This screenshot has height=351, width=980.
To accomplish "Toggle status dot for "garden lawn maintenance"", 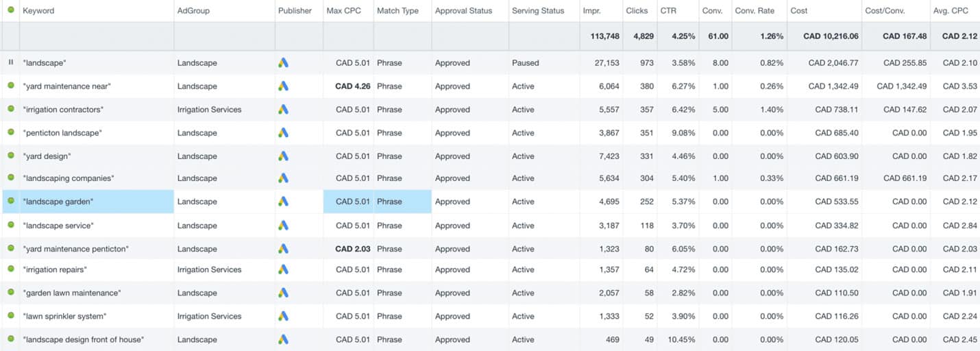I will pos(10,292).
